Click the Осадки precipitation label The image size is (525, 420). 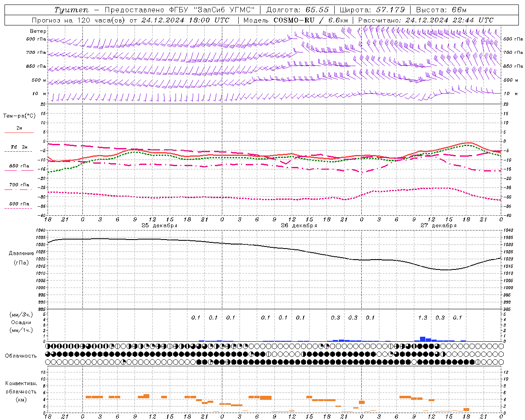tap(21, 322)
